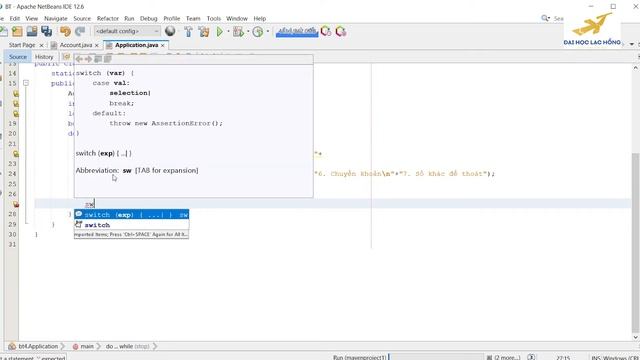The width and height of the screenshot is (640, 360).
Task: Click the search magnifier icon
Action: [545, 18]
